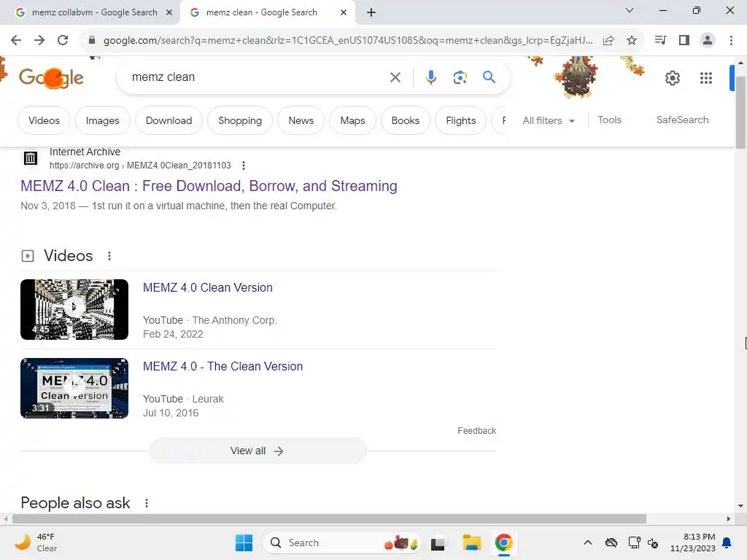
Task: Open the Videos section heading
Action: (x=68, y=256)
